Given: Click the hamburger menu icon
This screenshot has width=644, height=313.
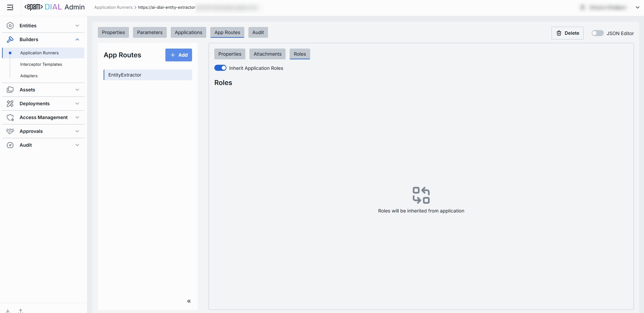Looking at the screenshot, I should (x=10, y=7).
